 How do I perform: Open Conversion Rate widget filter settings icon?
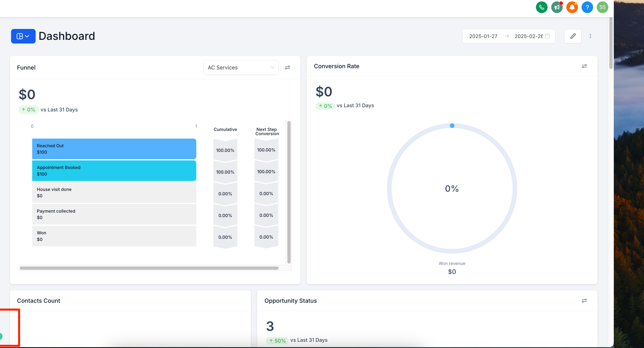coord(584,66)
